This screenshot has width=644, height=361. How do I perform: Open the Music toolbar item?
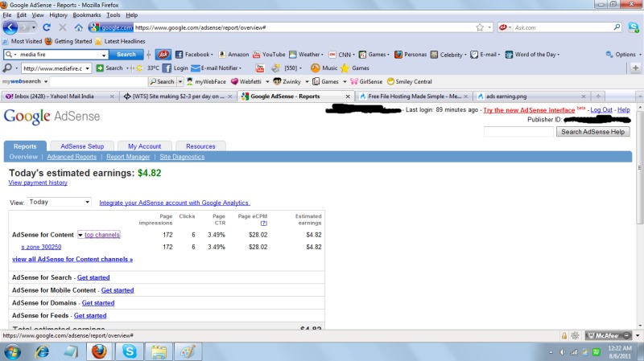(324, 68)
